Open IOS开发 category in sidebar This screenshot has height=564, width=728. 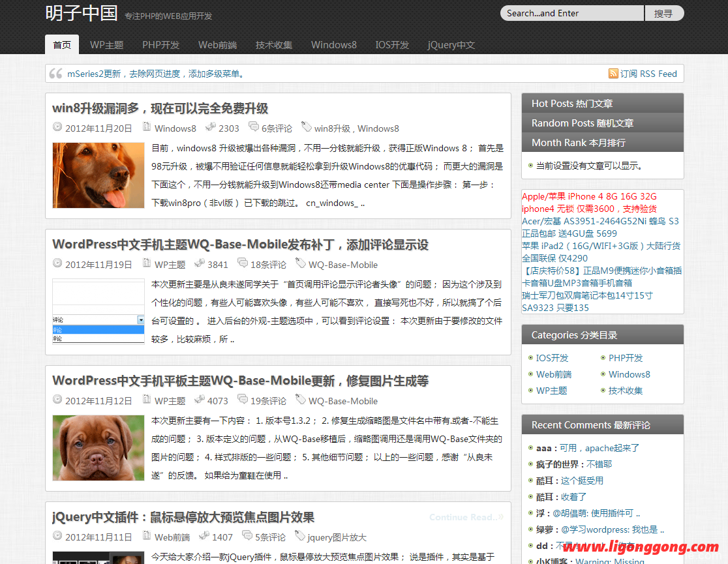coord(552,358)
